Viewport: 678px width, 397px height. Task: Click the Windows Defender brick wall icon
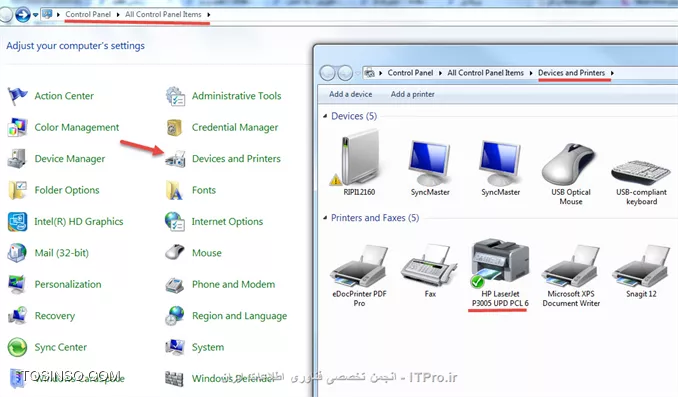coord(175,378)
